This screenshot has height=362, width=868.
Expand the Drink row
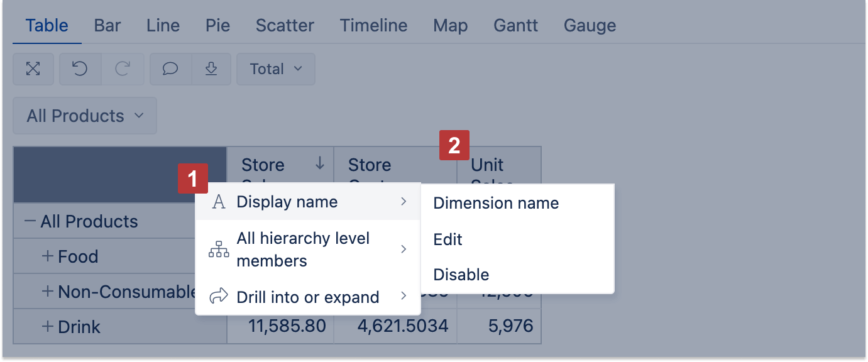click(47, 327)
